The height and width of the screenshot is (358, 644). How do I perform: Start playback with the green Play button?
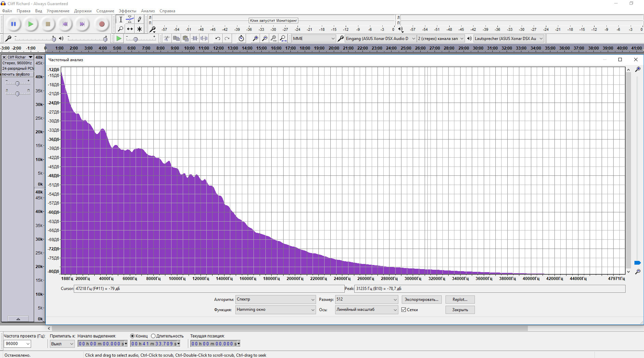(31, 24)
